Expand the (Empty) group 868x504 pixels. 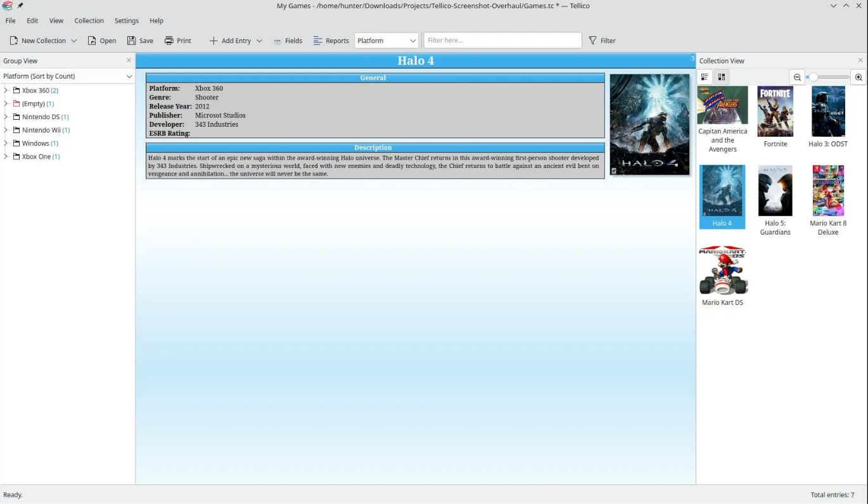tap(6, 103)
